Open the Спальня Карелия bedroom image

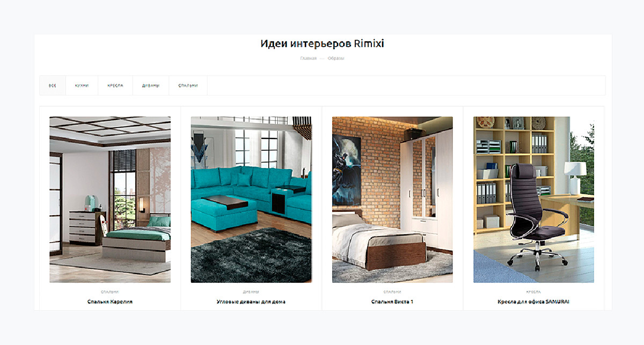click(x=110, y=200)
